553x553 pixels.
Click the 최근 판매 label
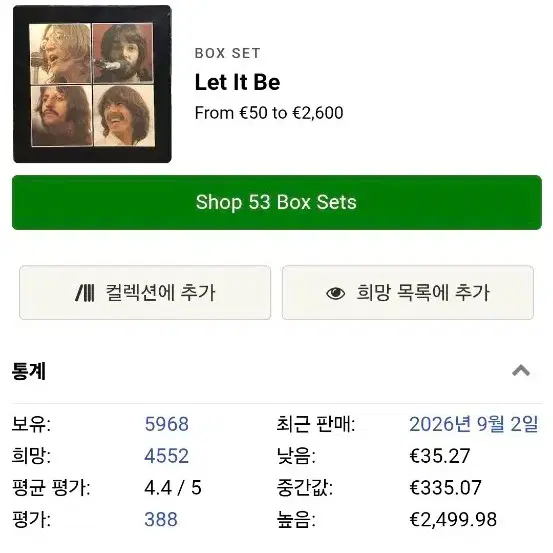316,424
